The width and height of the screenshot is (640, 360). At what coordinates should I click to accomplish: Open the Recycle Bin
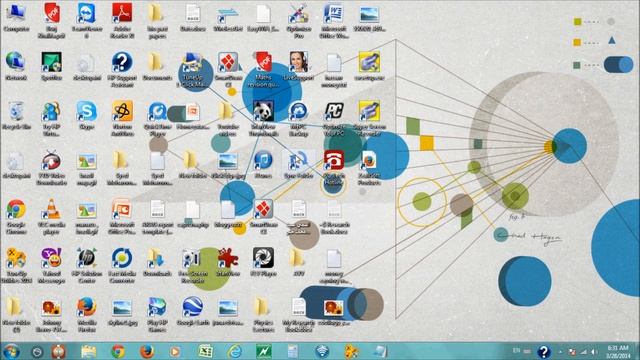coord(16,115)
